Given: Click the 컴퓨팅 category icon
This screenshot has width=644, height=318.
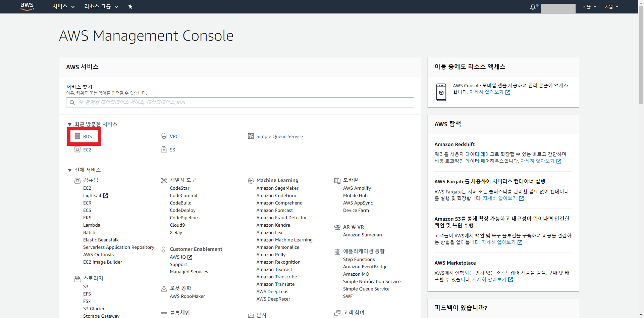Looking at the screenshot, I should click(77, 181).
